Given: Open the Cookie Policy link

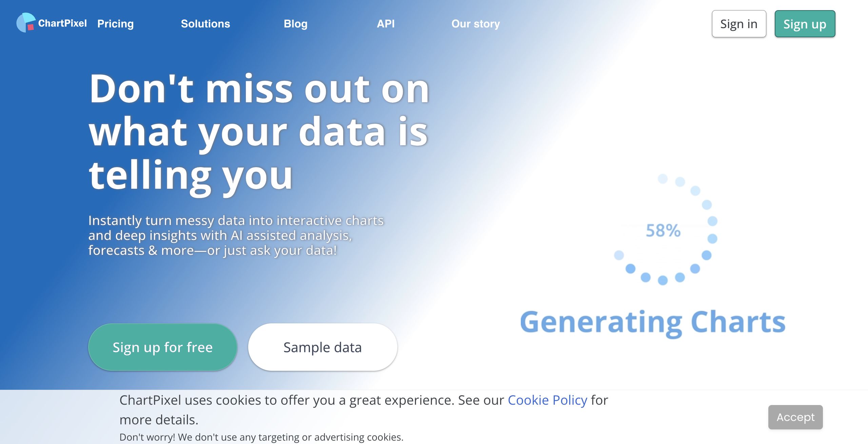Looking at the screenshot, I should tap(547, 400).
